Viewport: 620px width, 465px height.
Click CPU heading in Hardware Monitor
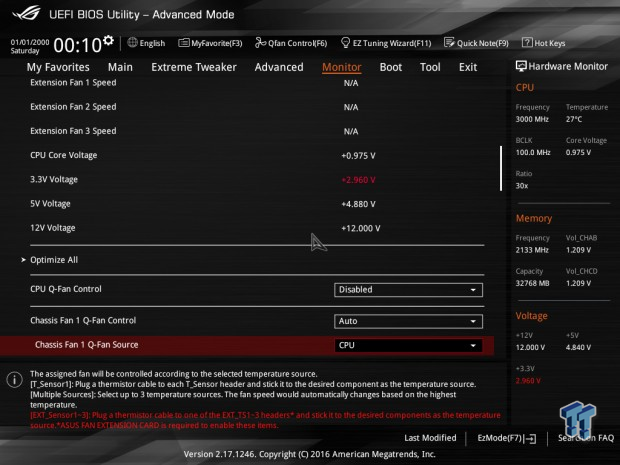(x=525, y=88)
